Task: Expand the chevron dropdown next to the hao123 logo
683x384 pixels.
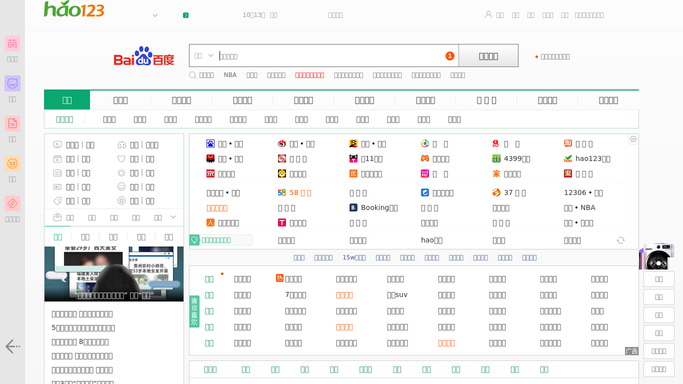Action: (x=155, y=15)
